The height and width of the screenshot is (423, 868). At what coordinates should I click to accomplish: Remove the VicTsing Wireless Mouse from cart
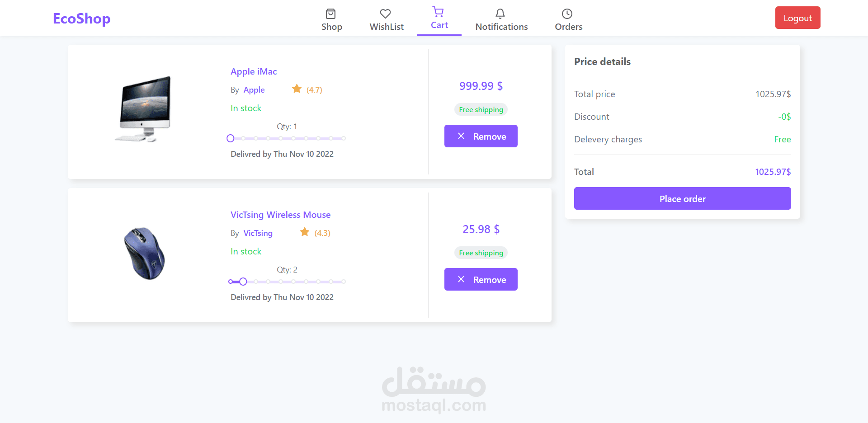point(481,279)
